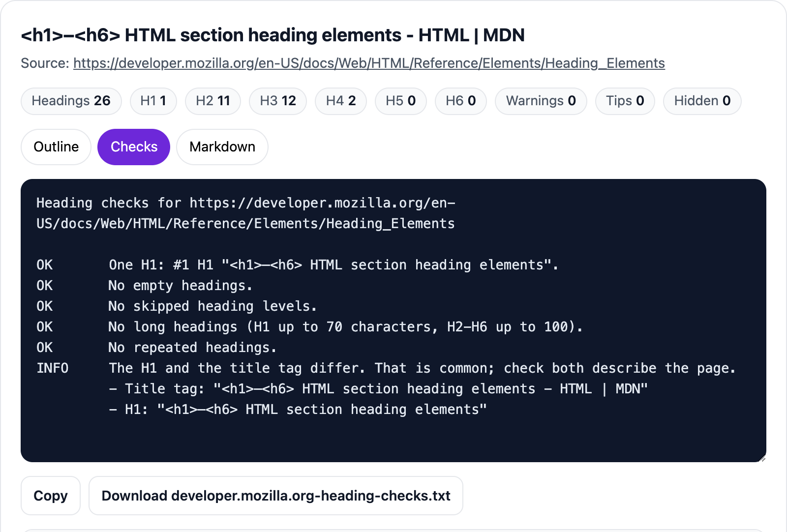
Task: Click the '– H1:' line in output
Action: tap(298, 410)
